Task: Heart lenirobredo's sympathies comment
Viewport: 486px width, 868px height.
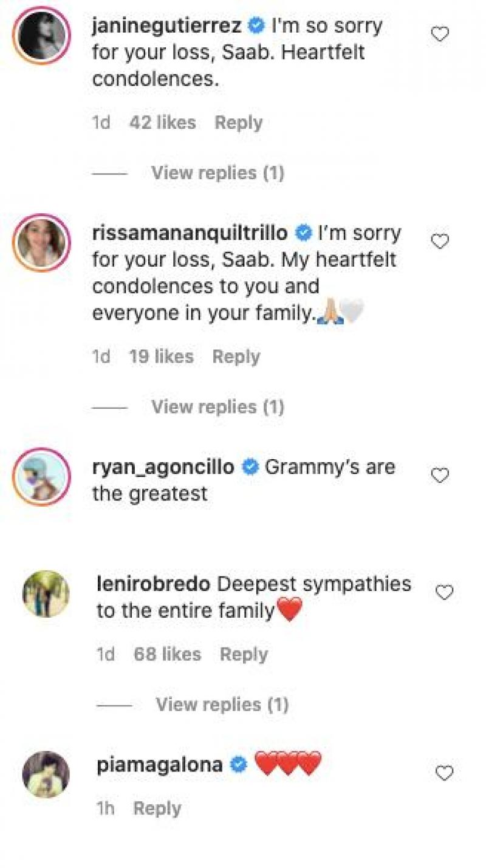Action: pyautogui.click(x=445, y=592)
